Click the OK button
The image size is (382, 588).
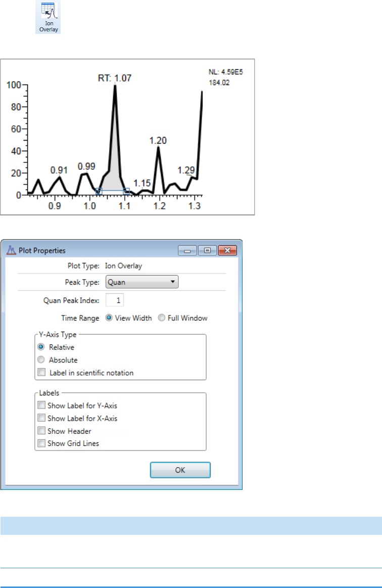point(180,470)
